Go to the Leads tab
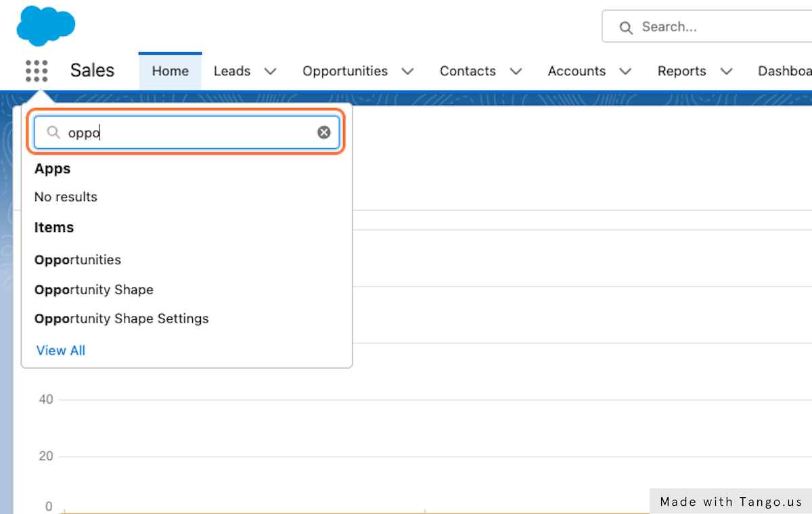Viewport: 812px width, 514px height. (232, 71)
